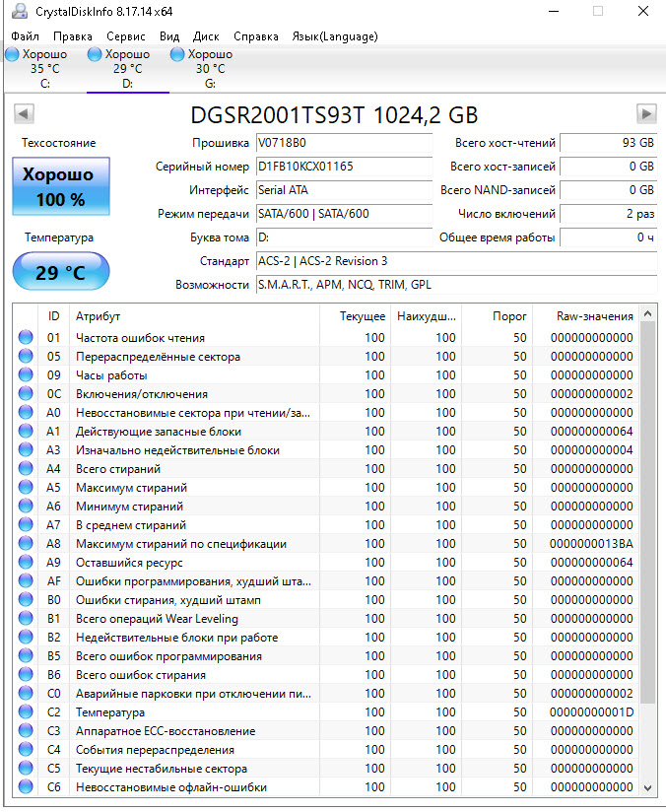Click status orb for Максимум стираний row A5
Image resolution: width=666 pixels, height=812 pixels.
(26, 487)
